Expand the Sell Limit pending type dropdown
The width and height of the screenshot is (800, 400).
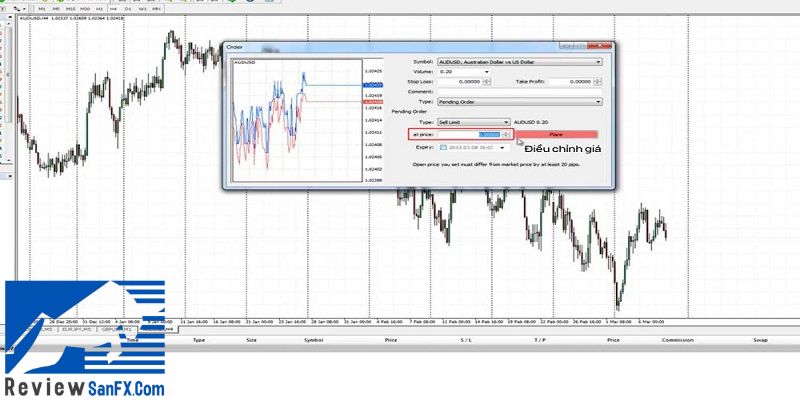(x=506, y=121)
